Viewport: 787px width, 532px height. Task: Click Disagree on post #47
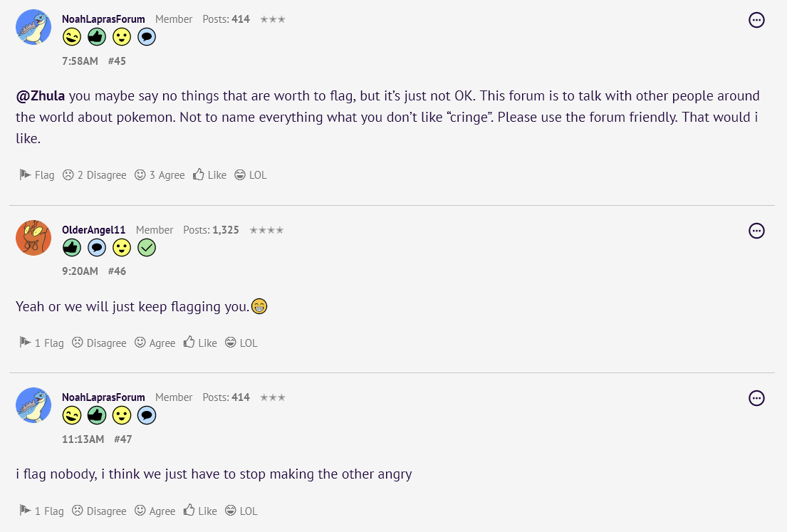click(99, 511)
